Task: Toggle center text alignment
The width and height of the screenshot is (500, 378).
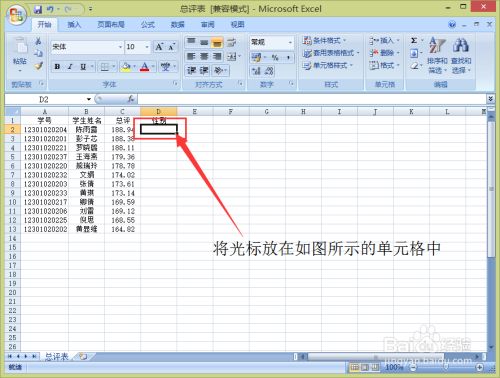Action: pos(204,57)
